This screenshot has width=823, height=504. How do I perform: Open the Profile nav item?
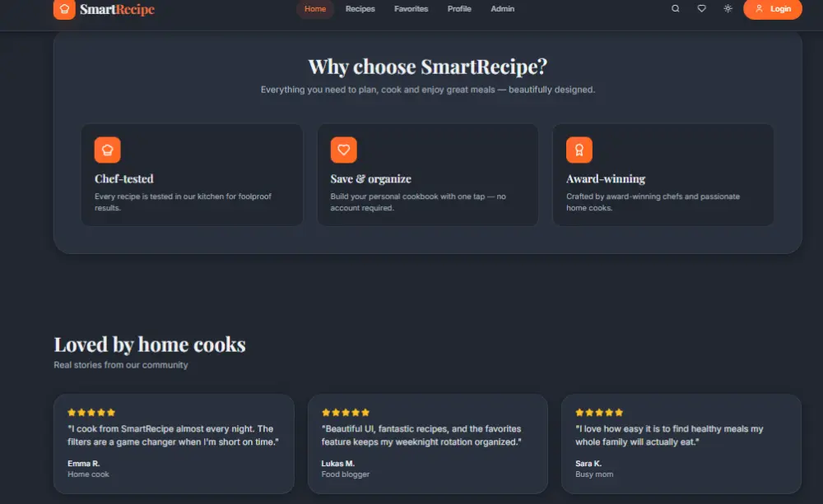[x=459, y=9]
